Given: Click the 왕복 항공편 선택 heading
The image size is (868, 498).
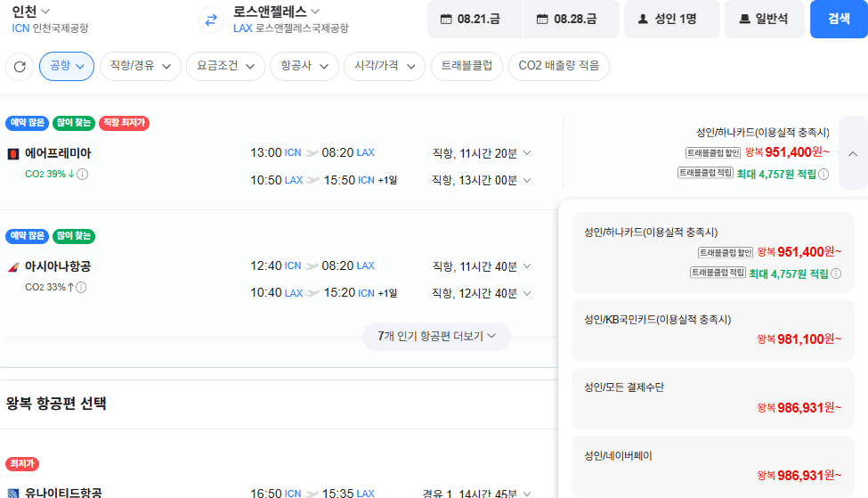Looking at the screenshot, I should pos(56,404).
